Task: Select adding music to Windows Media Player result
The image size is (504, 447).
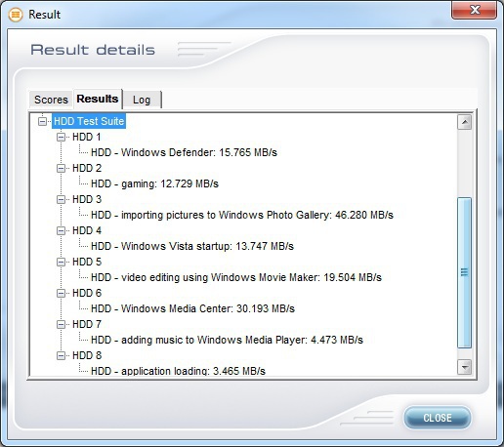Action: (x=227, y=340)
